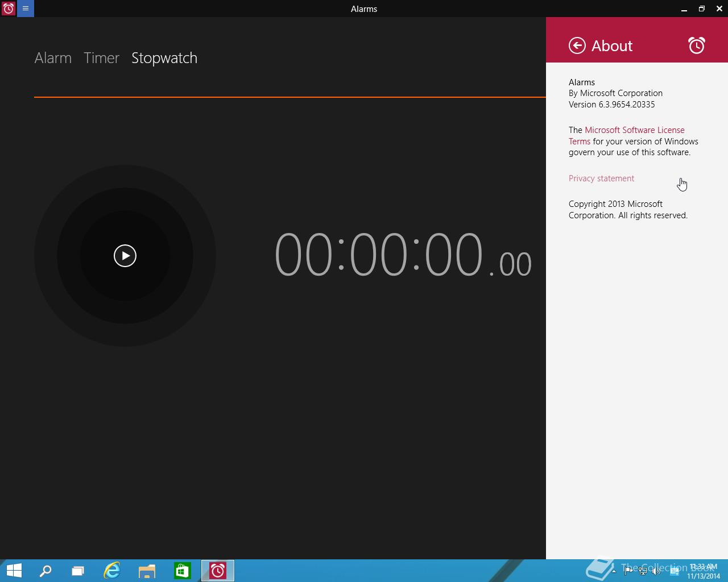Restore down the Alarms window

(x=702, y=9)
